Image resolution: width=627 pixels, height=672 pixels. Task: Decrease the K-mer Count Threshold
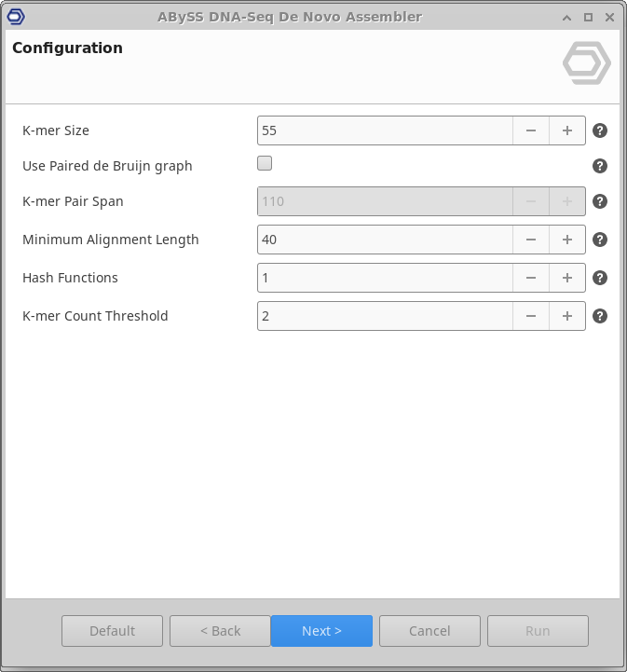click(531, 316)
